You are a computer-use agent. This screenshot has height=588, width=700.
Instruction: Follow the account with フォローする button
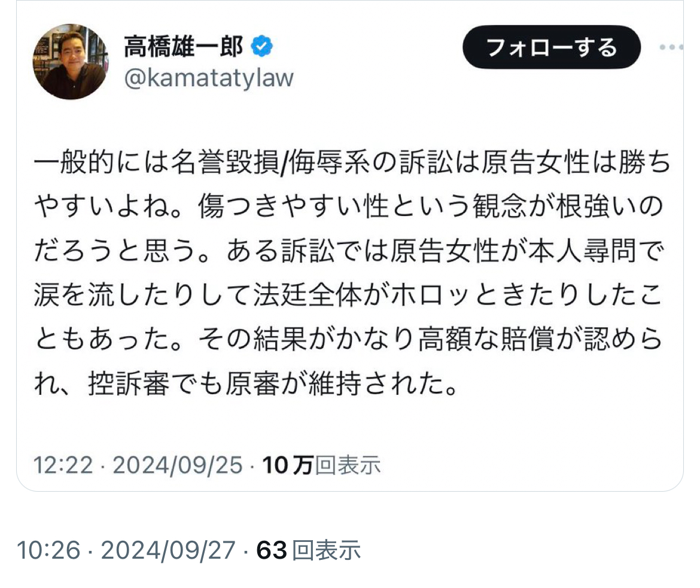[x=552, y=47]
